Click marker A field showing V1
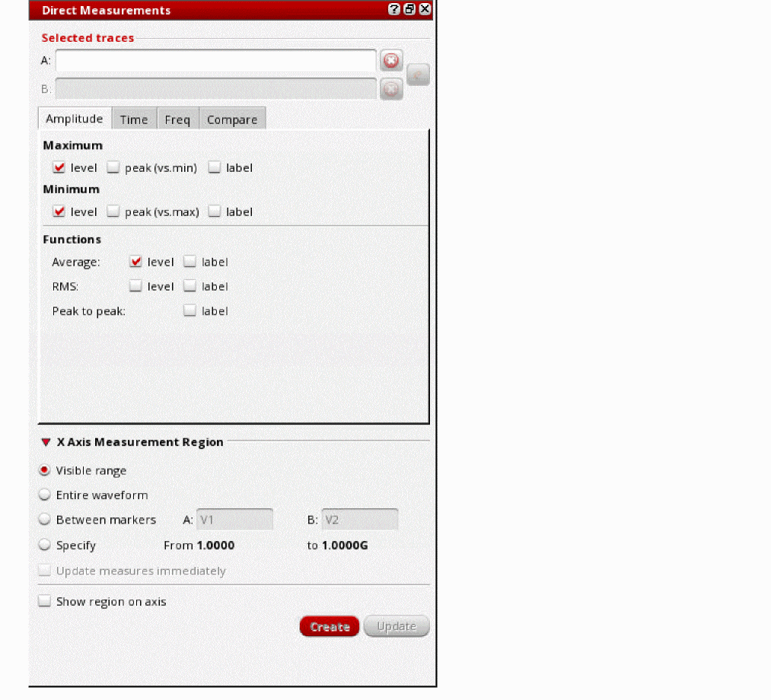Image resolution: width=771 pixels, height=700 pixels. (x=234, y=520)
